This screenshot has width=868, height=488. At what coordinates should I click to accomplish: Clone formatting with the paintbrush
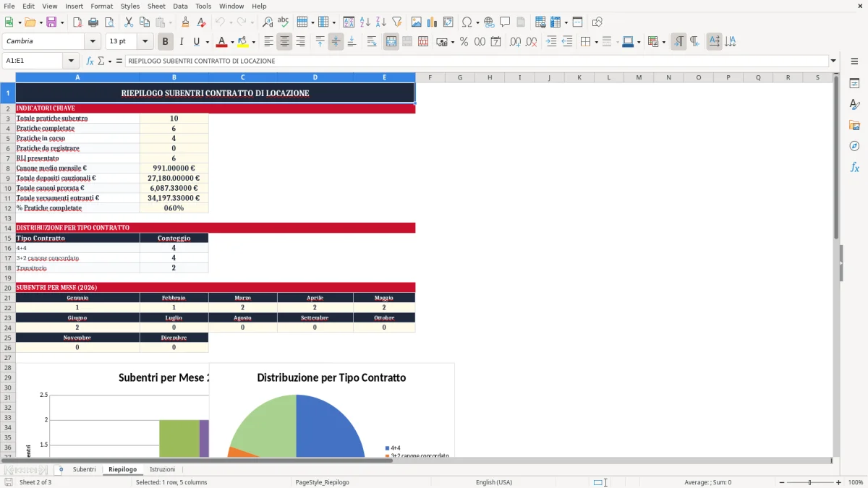point(186,22)
